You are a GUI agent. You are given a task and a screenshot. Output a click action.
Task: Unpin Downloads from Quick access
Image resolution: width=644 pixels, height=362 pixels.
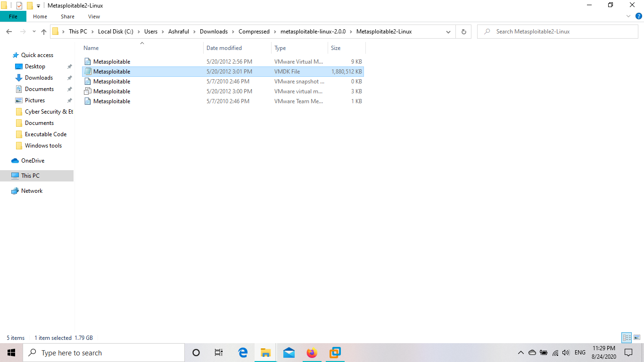pyautogui.click(x=69, y=77)
